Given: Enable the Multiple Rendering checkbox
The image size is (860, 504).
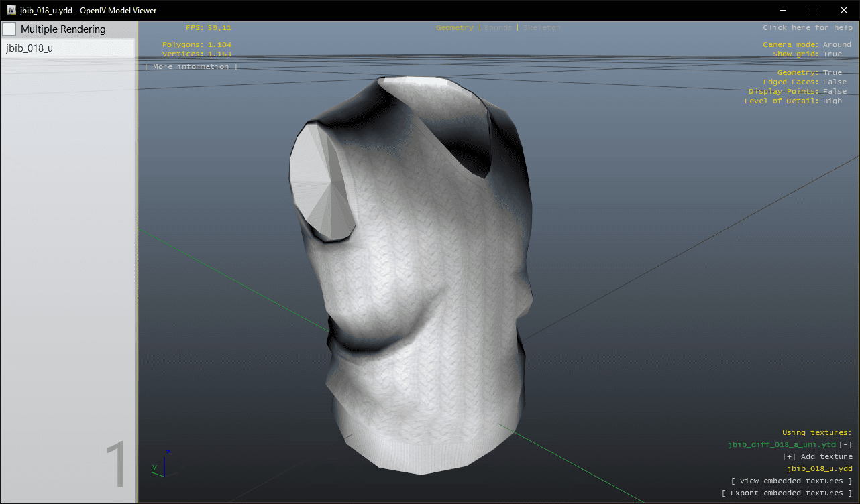Looking at the screenshot, I should pyautogui.click(x=9, y=29).
